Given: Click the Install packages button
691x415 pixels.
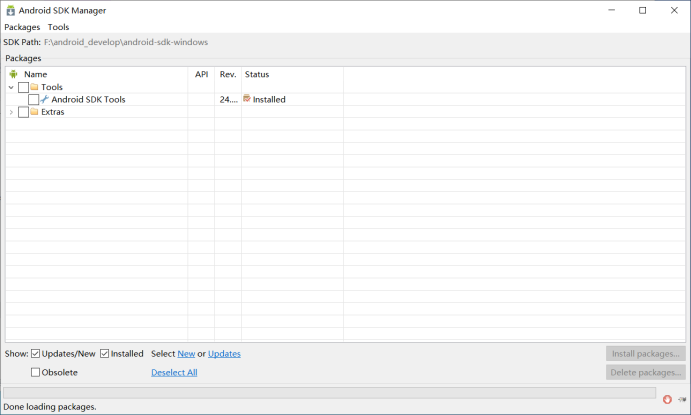Looking at the screenshot, I should coord(646,354).
